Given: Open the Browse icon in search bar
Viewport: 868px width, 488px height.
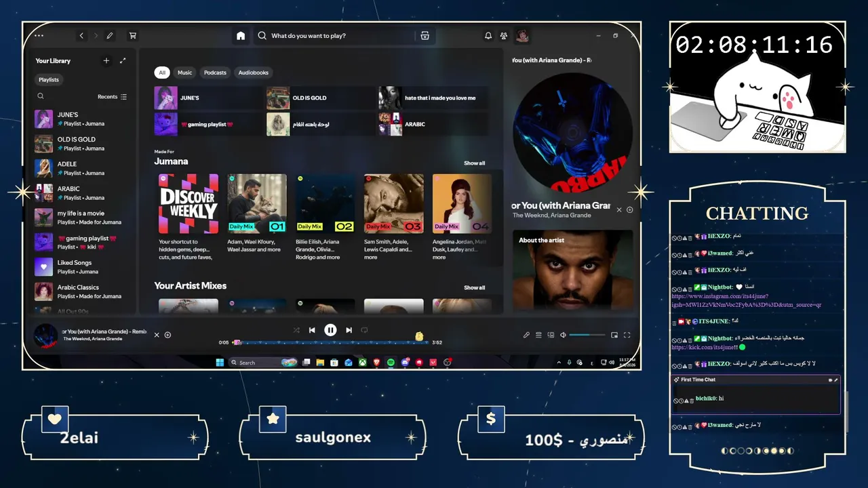Looking at the screenshot, I should [425, 36].
